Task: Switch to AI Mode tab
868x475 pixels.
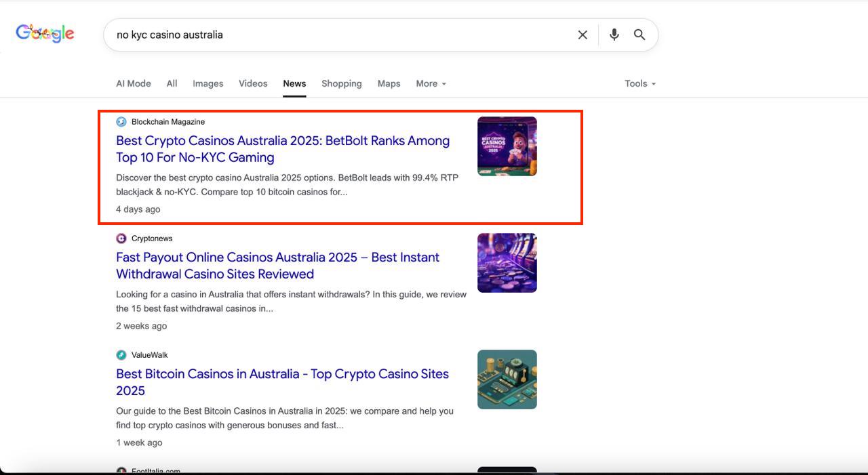Action: [134, 83]
